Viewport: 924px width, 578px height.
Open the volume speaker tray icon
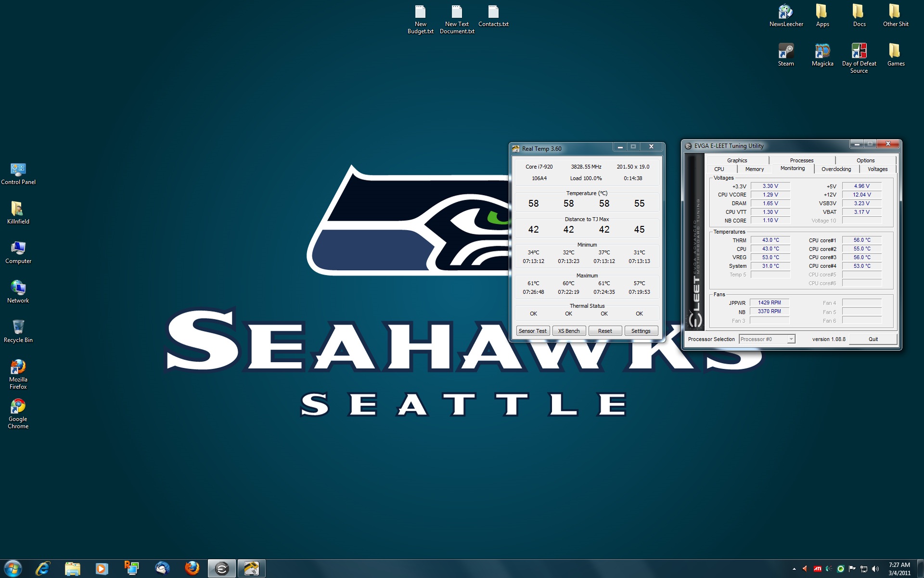pos(875,569)
